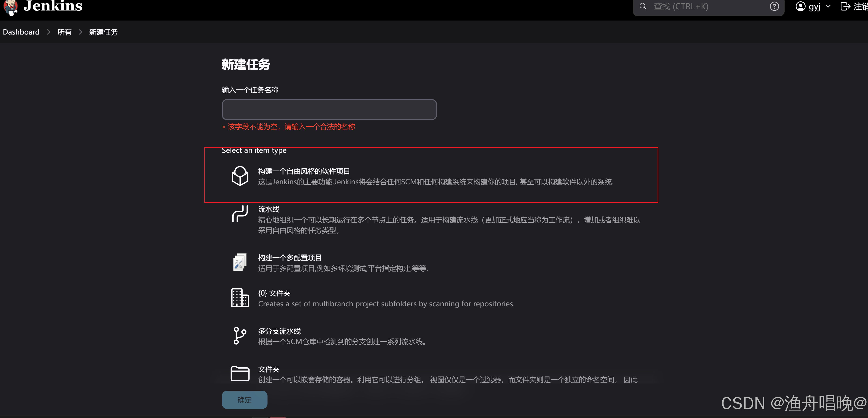Expand the chevron after Dashboard breadcrumb
Image resolution: width=868 pixels, height=418 pixels.
[x=48, y=32]
